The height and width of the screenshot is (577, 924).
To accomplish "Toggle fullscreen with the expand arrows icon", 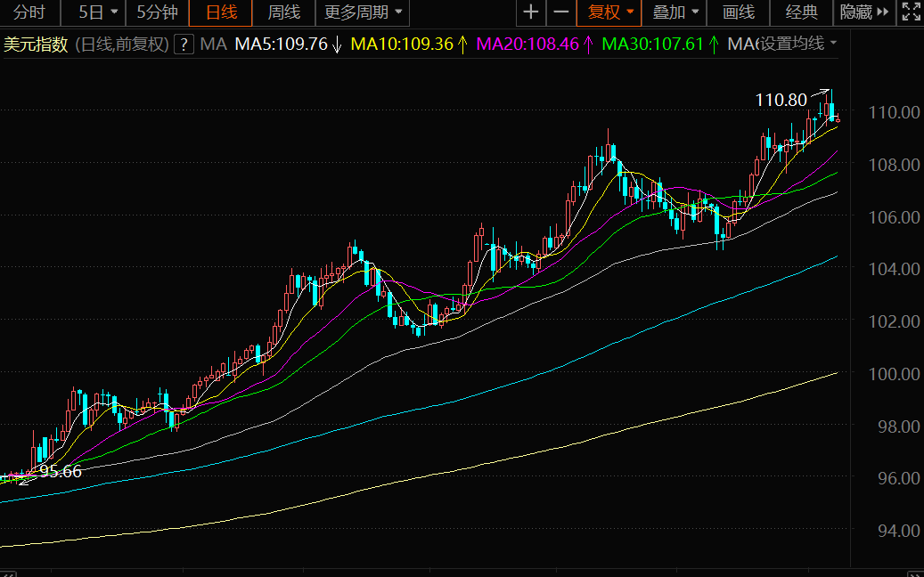I will click(x=910, y=12).
